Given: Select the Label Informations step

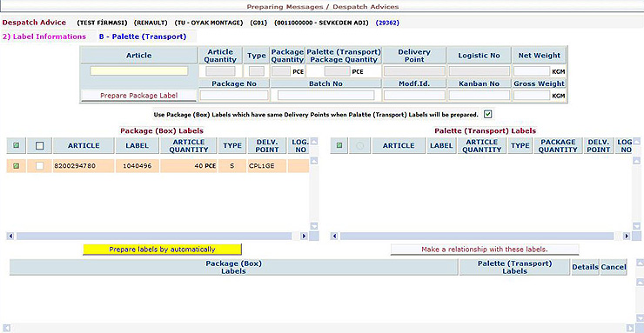Looking at the screenshot, I should coord(44,37).
